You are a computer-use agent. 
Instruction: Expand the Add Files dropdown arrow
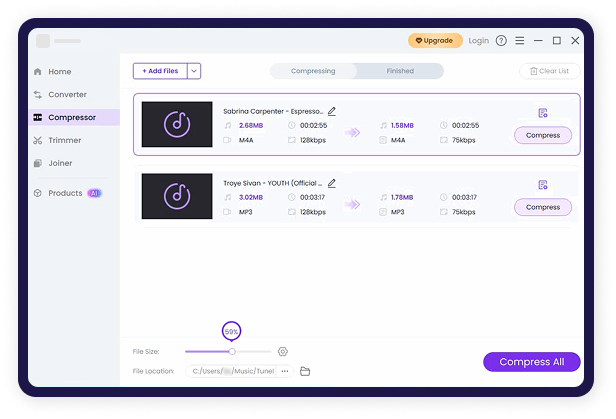[194, 71]
